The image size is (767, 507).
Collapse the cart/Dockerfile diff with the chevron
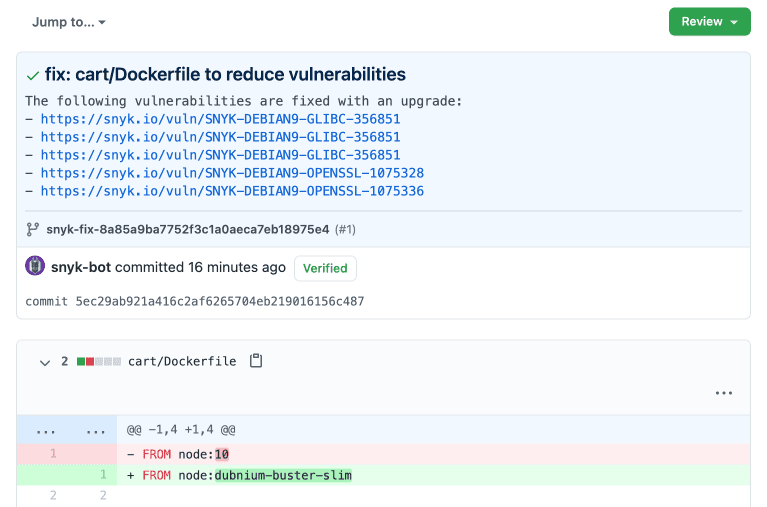pos(44,362)
